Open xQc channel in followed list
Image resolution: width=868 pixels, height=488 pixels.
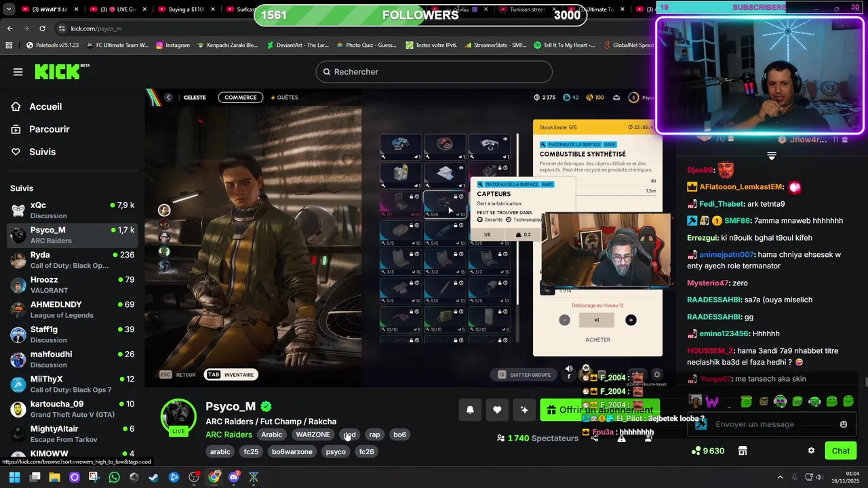tap(72, 210)
